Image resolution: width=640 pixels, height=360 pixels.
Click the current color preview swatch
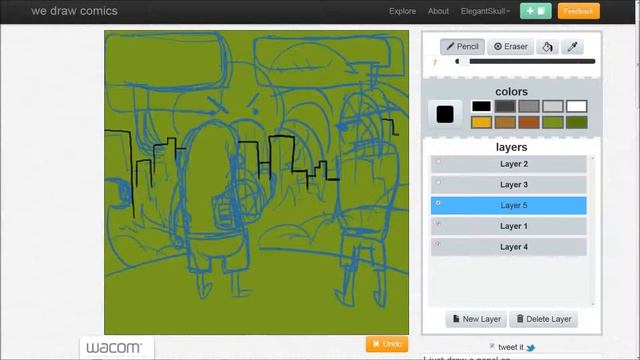(444, 114)
